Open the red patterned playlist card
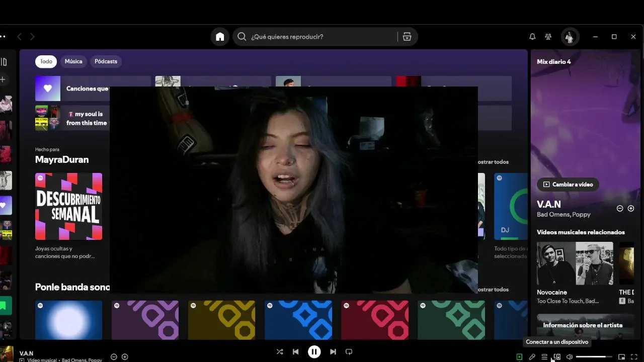This screenshot has width=644, height=362. [x=375, y=320]
